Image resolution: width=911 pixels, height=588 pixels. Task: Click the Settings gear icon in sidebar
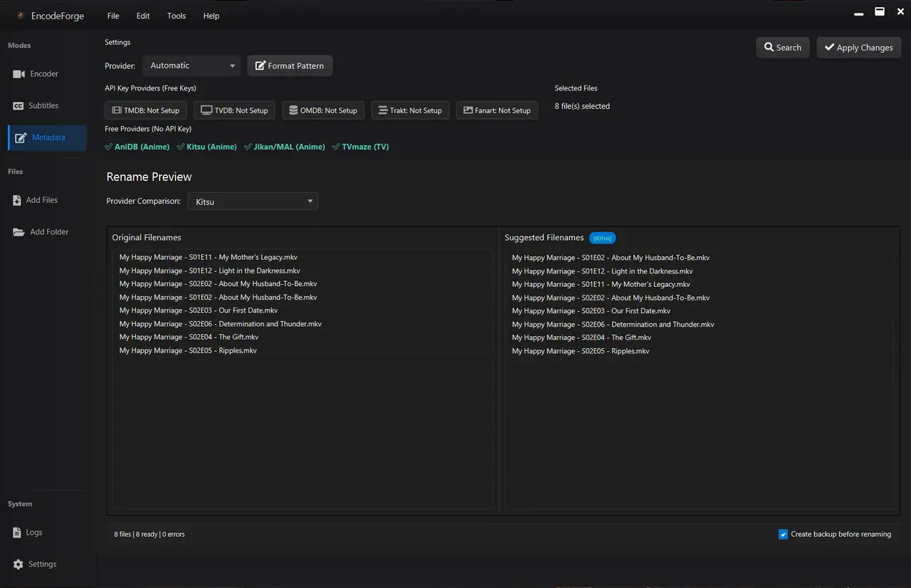pos(19,565)
